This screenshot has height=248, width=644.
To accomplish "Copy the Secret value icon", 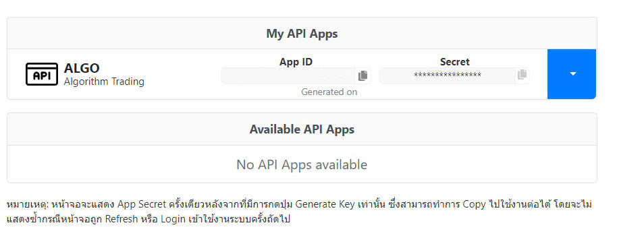I will click(x=522, y=75).
